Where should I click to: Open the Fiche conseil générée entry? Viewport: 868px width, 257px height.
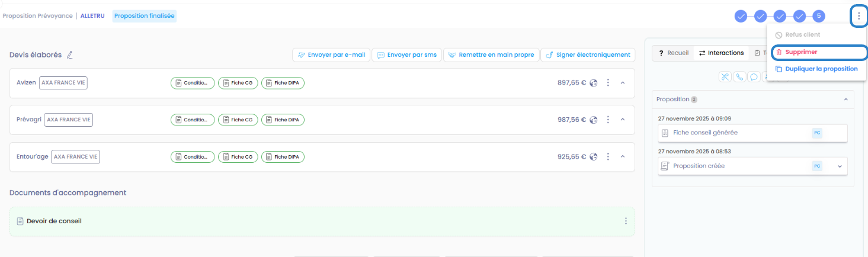(x=752, y=133)
